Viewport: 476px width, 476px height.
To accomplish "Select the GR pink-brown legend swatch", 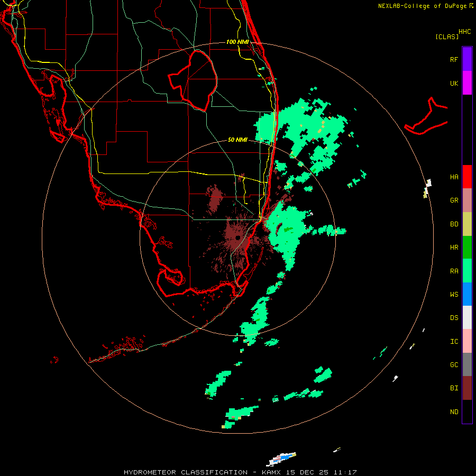I will pos(467,200).
